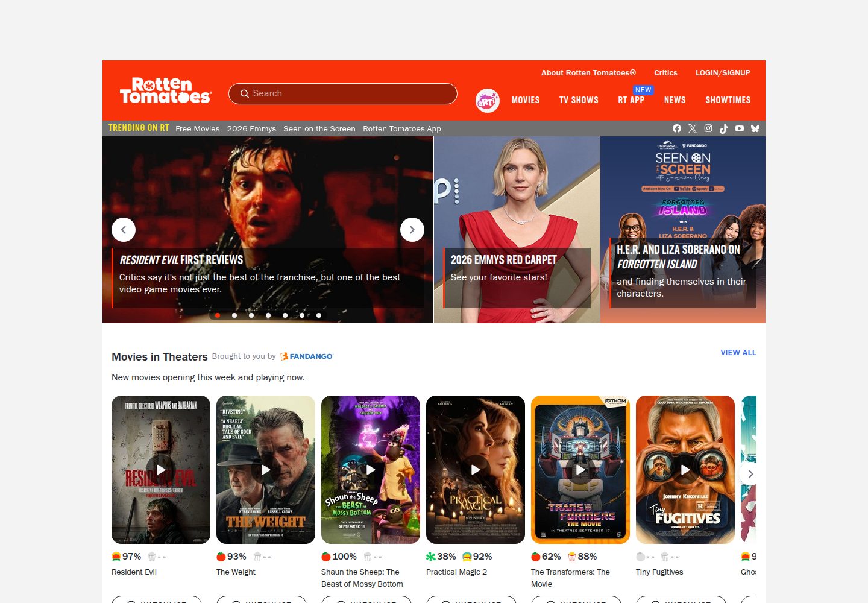Advance the Movies in Theaters carousel
The height and width of the screenshot is (603, 868).
pos(750,474)
